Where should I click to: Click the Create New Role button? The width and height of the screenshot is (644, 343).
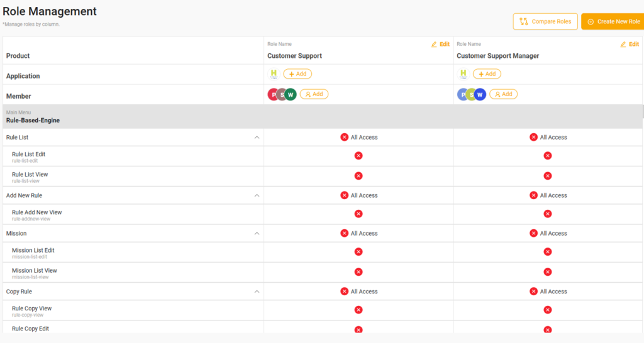click(613, 21)
